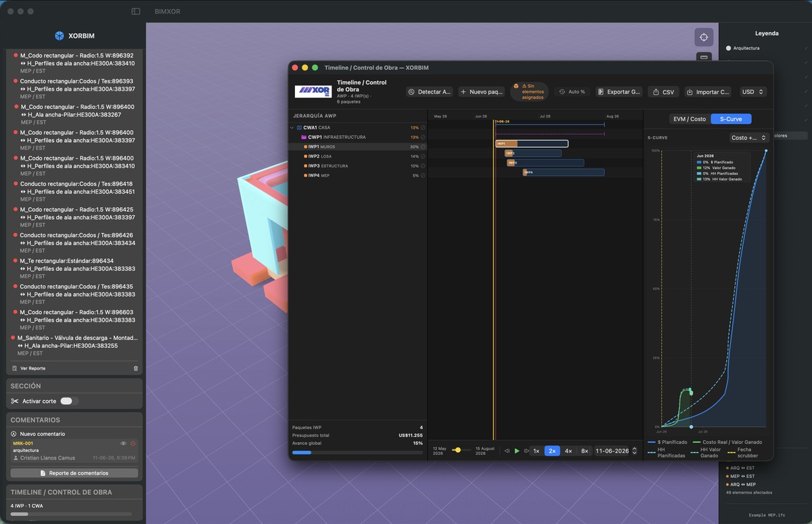Click the date stepper arrows beside 11-06-2026
The width and height of the screenshot is (812, 524).
635,451
